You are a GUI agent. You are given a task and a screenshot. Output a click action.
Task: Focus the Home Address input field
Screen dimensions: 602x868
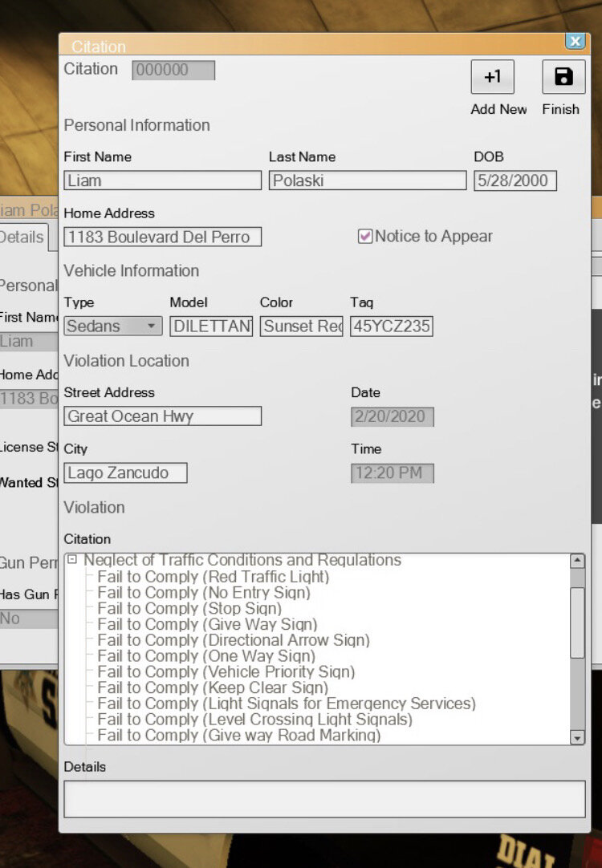162,237
